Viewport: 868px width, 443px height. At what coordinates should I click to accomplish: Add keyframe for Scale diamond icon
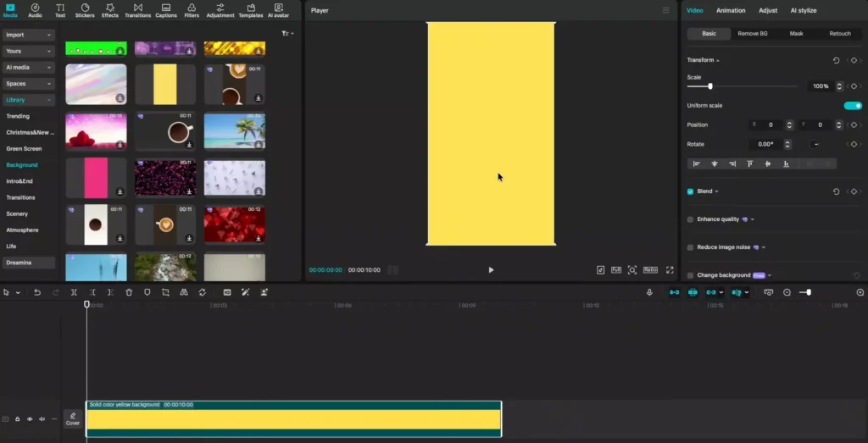click(x=854, y=86)
